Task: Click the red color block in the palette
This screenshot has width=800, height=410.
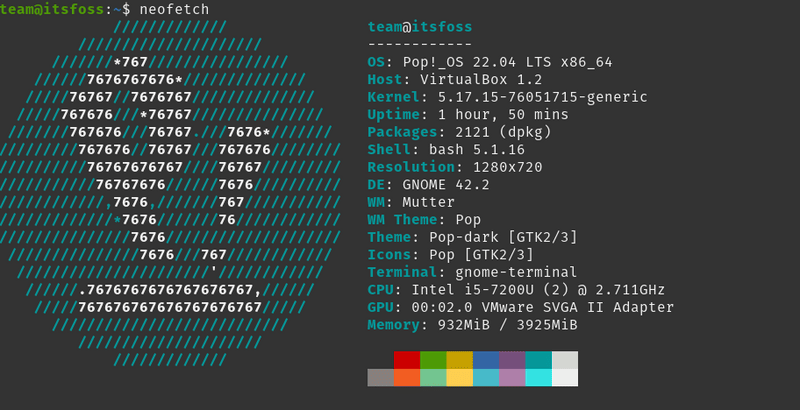Action: (x=407, y=360)
